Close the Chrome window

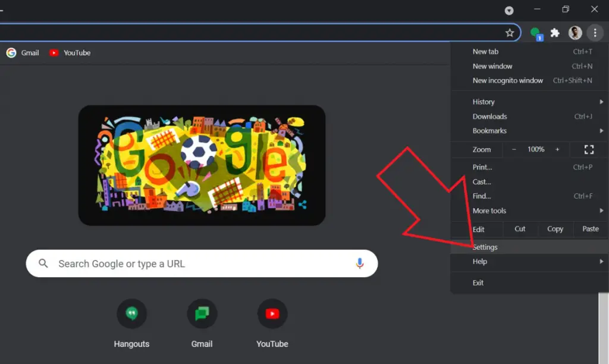pos(594,9)
